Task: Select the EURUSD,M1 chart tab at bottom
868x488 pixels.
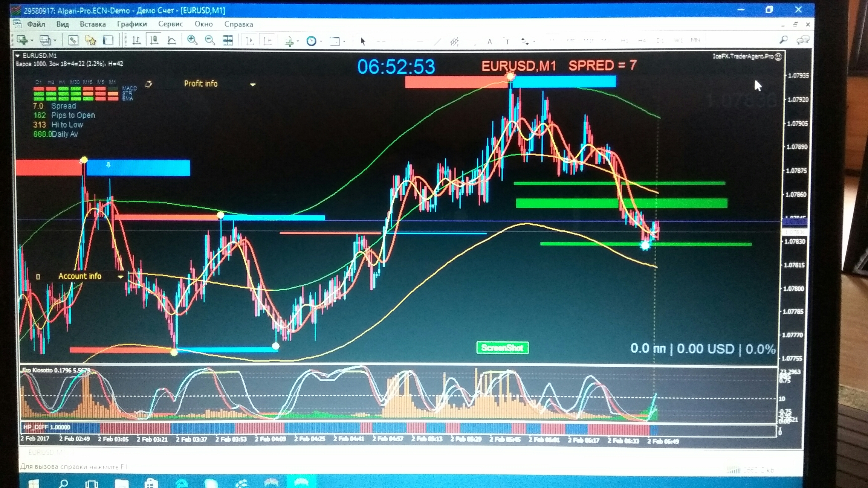Action: pos(45,452)
